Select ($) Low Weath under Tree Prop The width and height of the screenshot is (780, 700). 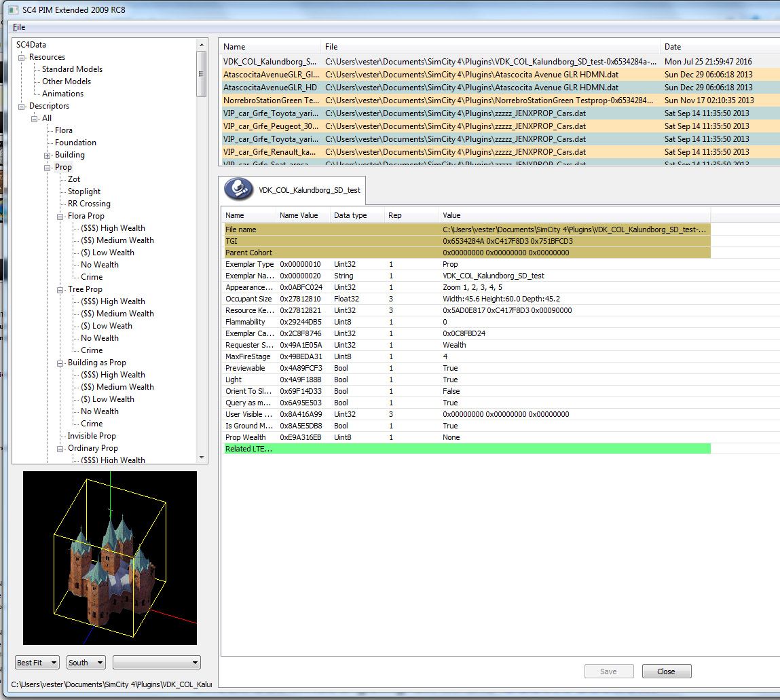click(x=107, y=326)
